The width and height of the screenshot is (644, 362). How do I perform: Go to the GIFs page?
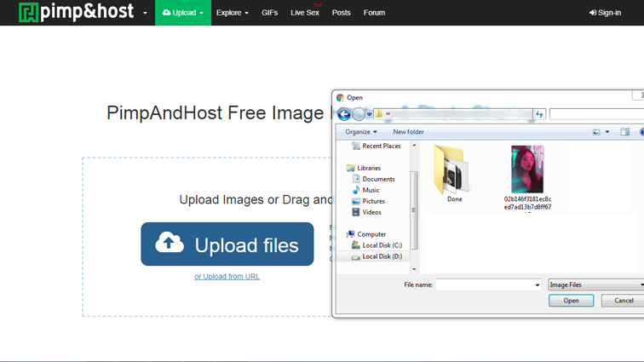point(269,13)
